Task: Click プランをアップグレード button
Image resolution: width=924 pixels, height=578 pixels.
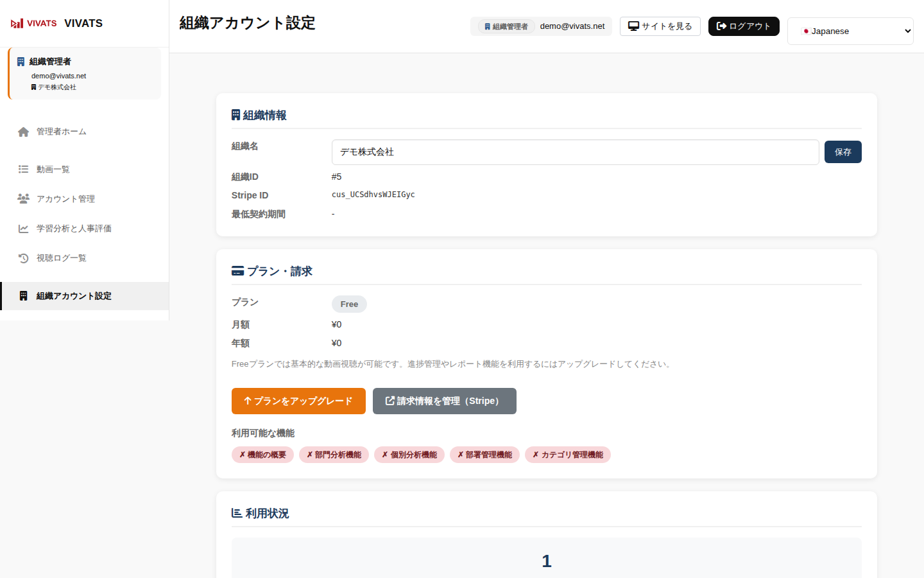Action: pyautogui.click(x=298, y=401)
